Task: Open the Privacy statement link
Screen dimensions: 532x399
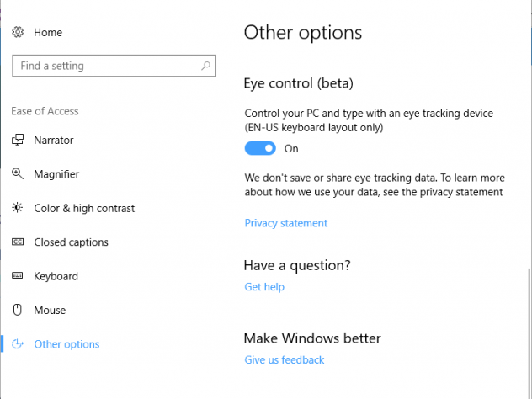Action: (x=285, y=223)
